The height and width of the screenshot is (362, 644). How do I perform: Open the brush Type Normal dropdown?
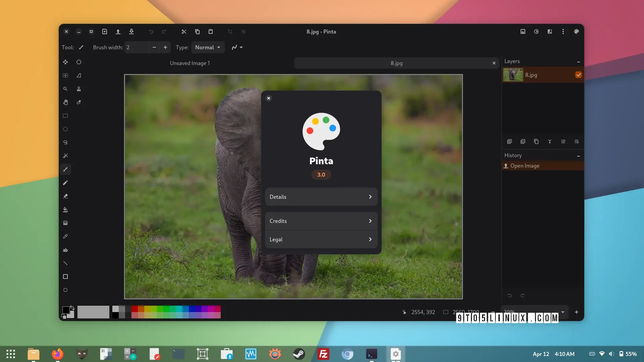coord(208,47)
